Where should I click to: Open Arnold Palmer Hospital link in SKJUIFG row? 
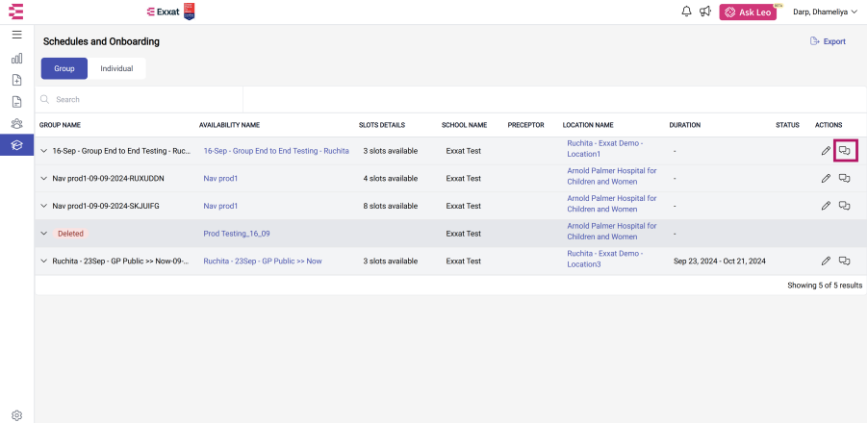click(612, 204)
